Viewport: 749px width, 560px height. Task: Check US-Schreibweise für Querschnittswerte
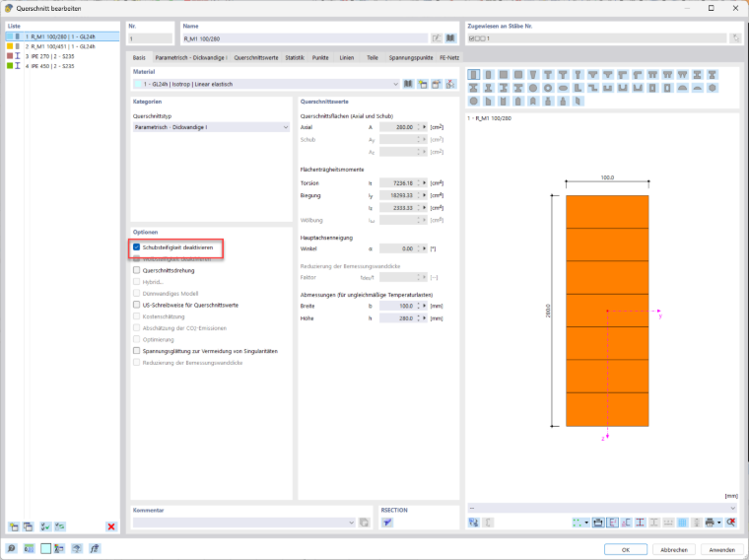137,305
